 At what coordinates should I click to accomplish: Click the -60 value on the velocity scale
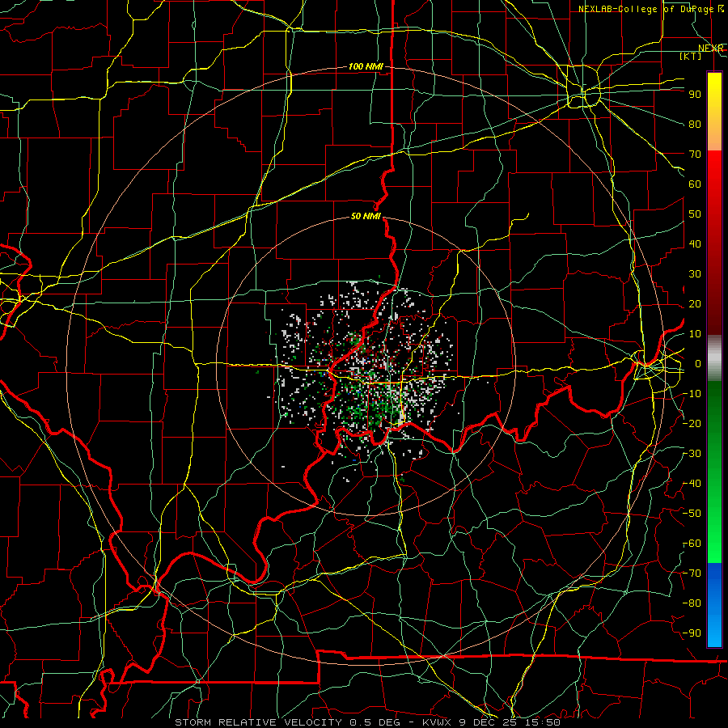click(x=692, y=544)
